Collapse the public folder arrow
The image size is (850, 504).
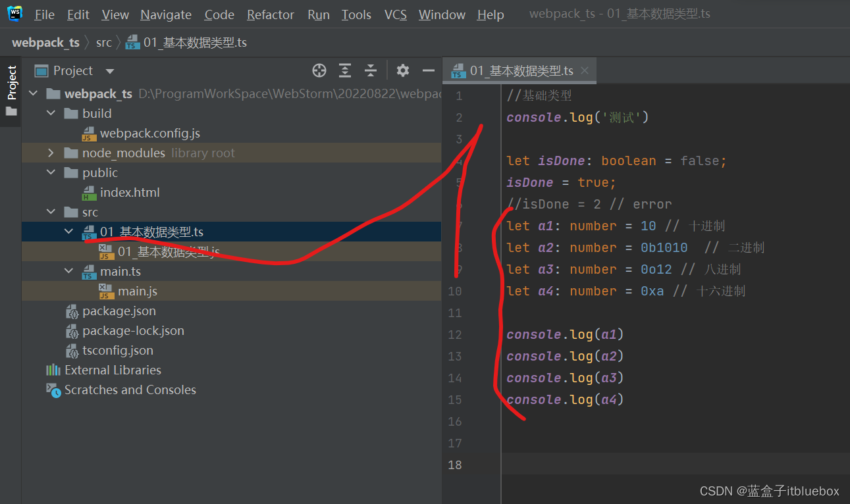(51, 173)
